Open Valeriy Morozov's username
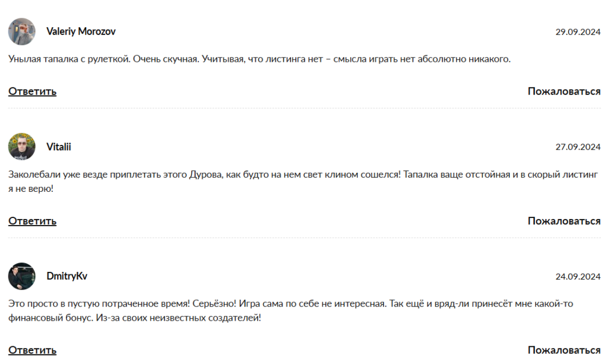The image size is (608, 364). [x=81, y=31]
